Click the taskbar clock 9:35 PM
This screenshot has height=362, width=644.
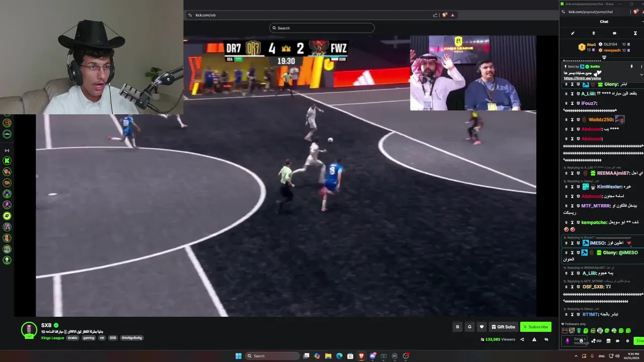[632, 354]
